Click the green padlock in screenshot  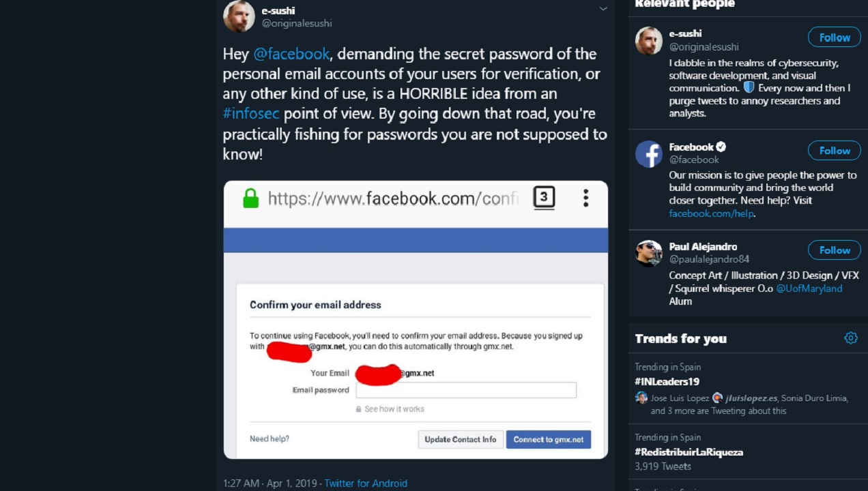pos(251,198)
